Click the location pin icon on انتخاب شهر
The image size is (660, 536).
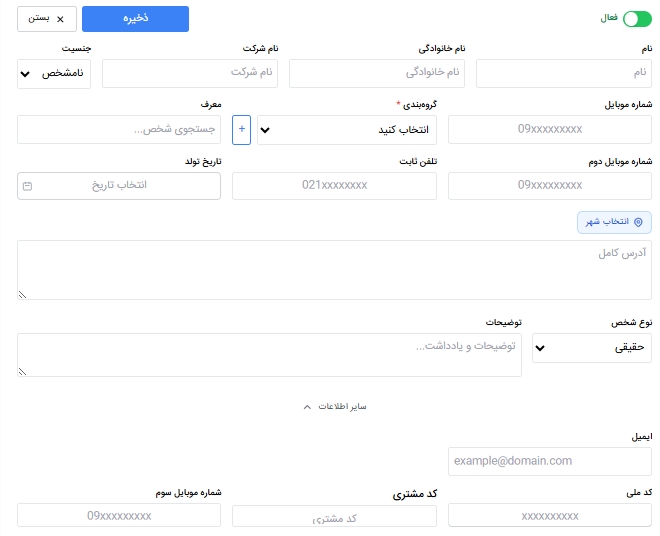click(x=638, y=222)
